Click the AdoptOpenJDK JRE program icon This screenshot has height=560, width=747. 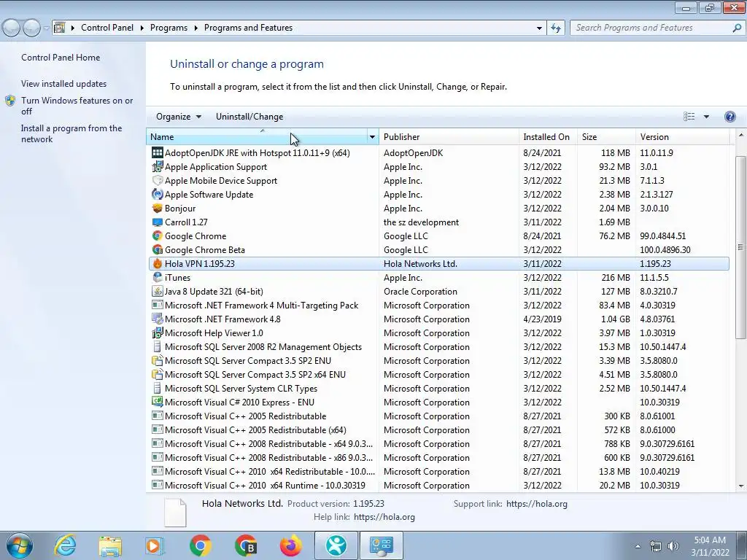pos(157,153)
